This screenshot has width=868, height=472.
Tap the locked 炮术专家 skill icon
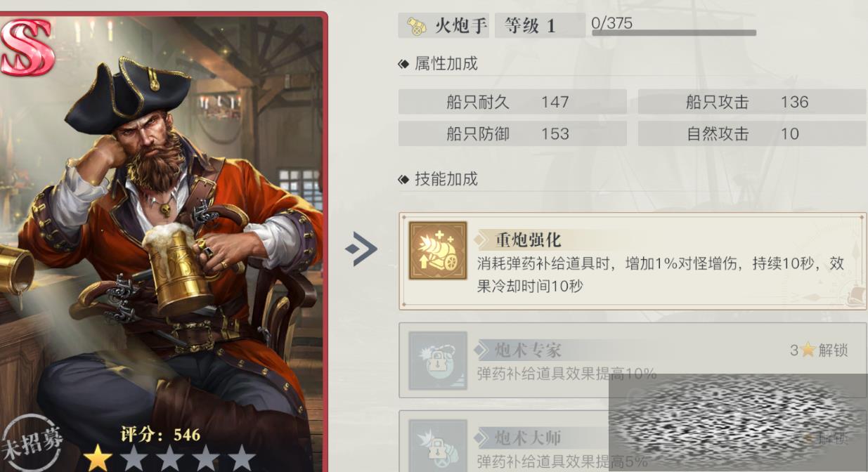(x=439, y=360)
